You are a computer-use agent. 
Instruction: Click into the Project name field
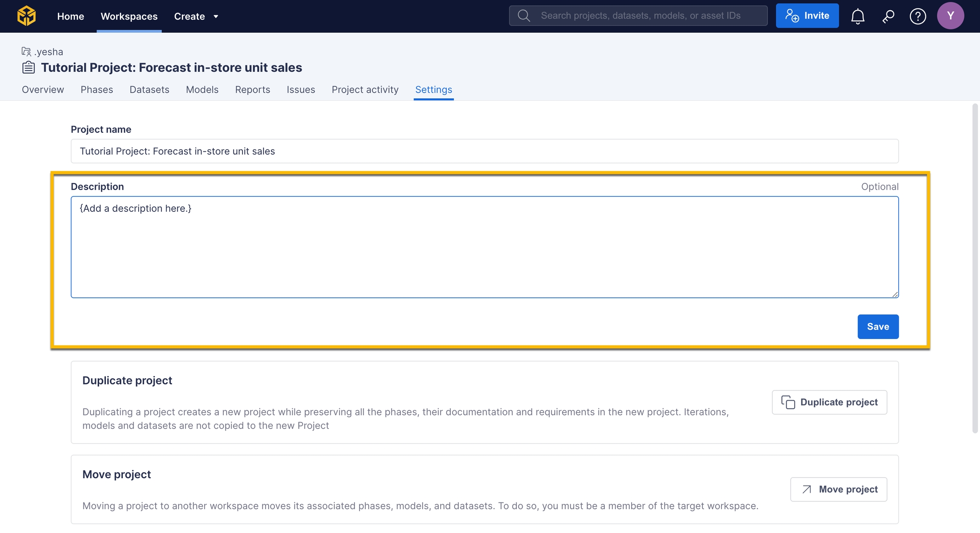pyautogui.click(x=484, y=151)
